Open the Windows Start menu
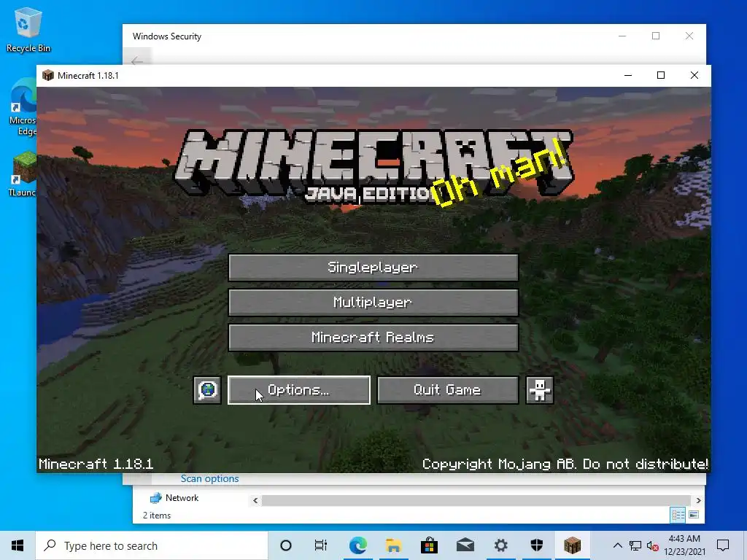Screen dimensions: 747x560 [x=18, y=545]
